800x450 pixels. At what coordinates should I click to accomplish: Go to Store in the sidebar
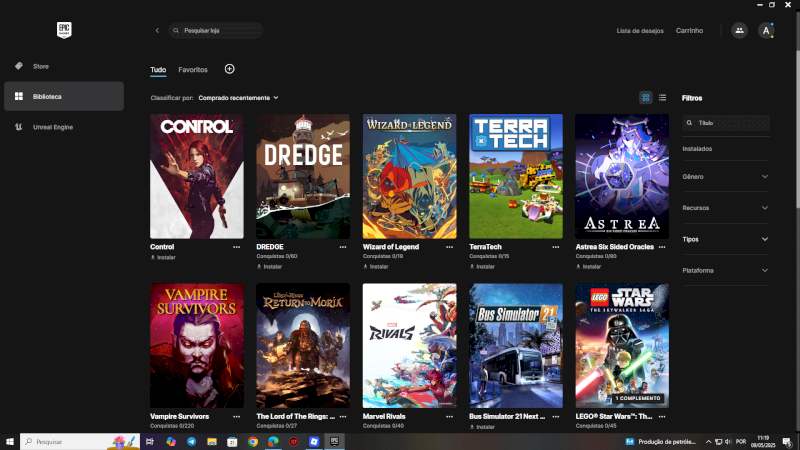coord(40,66)
